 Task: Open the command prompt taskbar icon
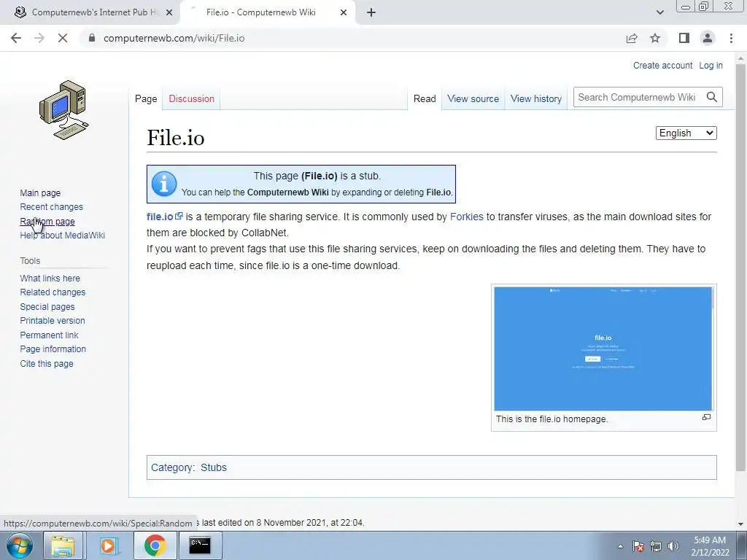coord(200,545)
